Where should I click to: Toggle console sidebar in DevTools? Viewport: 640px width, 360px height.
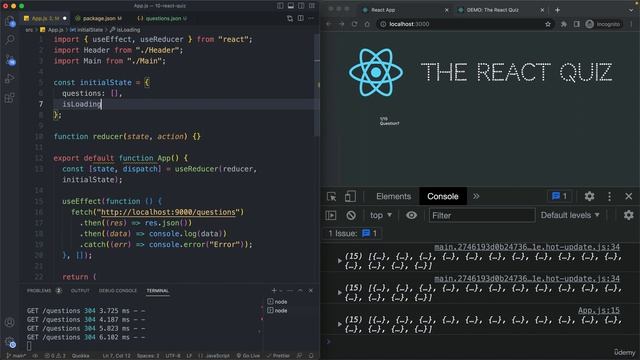pos(331,215)
